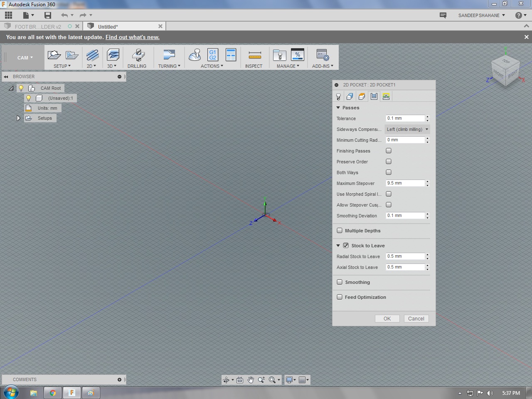
Task: Check the Multiple Depths option
Action: pyautogui.click(x=340, y=230)
